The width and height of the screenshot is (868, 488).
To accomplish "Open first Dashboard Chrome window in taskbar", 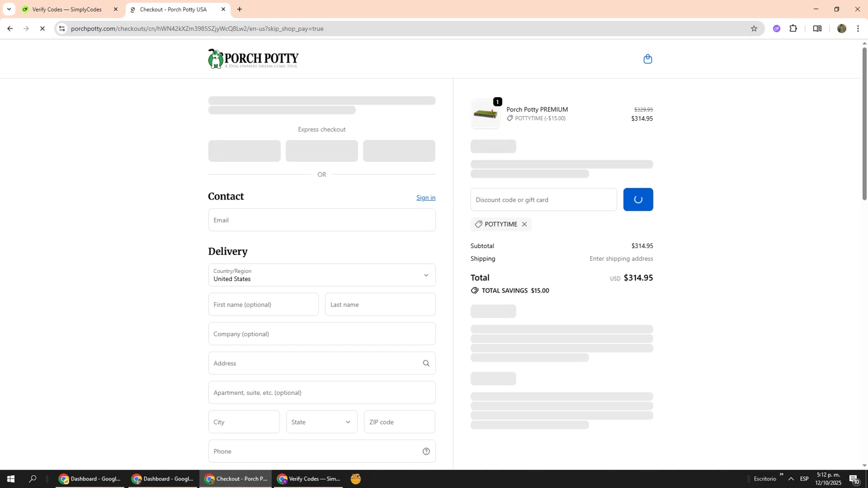I will click(x=90, y=479).
